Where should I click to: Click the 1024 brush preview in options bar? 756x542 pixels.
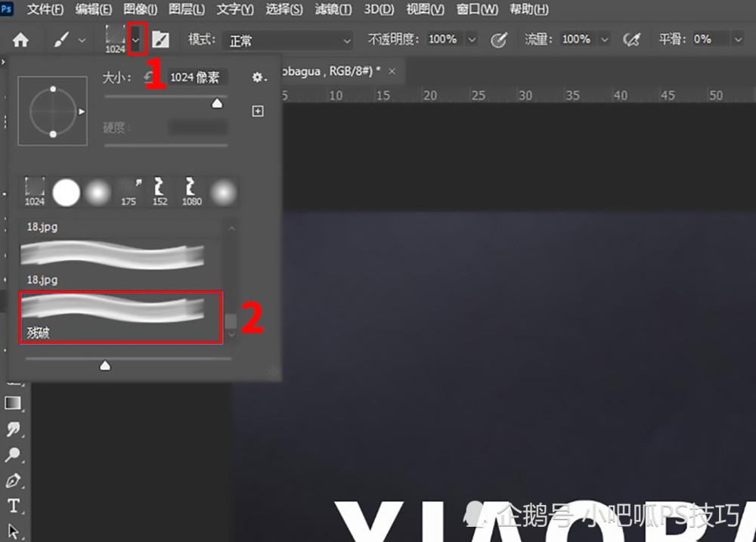[x=115, y=39]
